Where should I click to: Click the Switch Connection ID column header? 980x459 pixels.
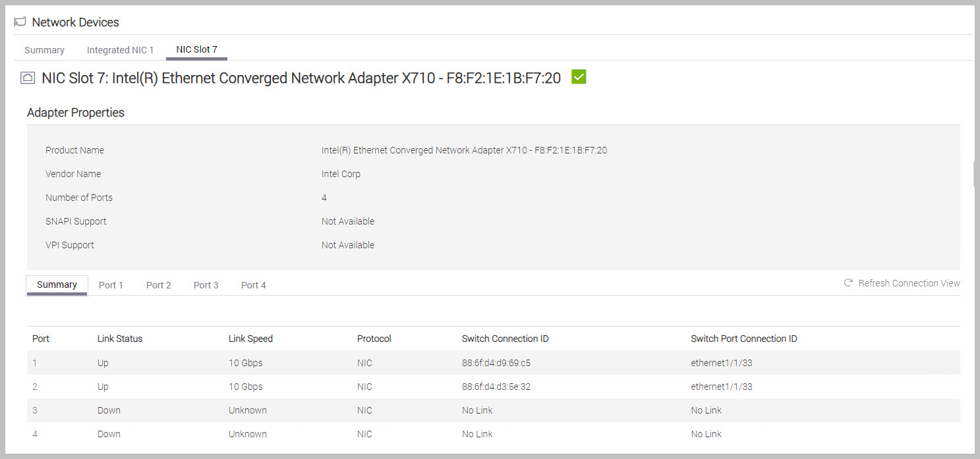505,338
